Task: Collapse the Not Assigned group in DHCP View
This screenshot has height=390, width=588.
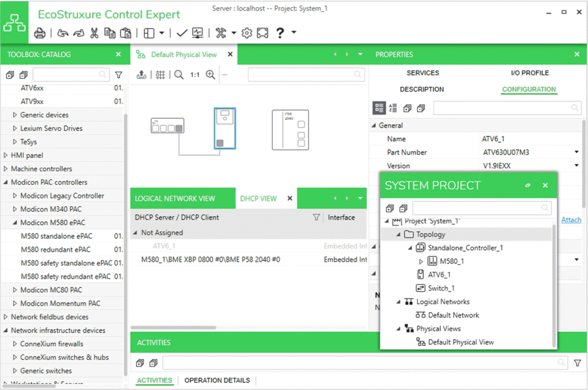Action: [x=135, y=232]
